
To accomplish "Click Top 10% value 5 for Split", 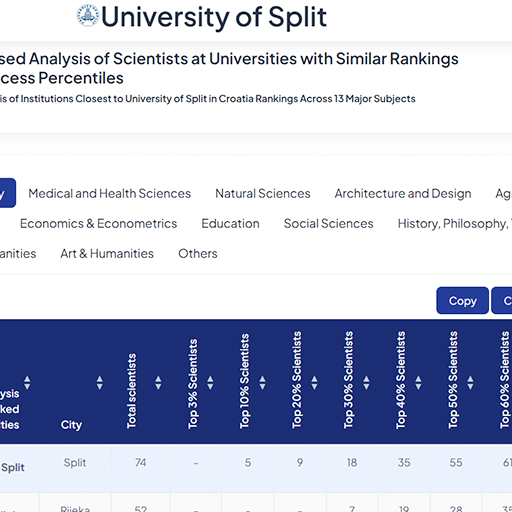I will pos(248,463).
